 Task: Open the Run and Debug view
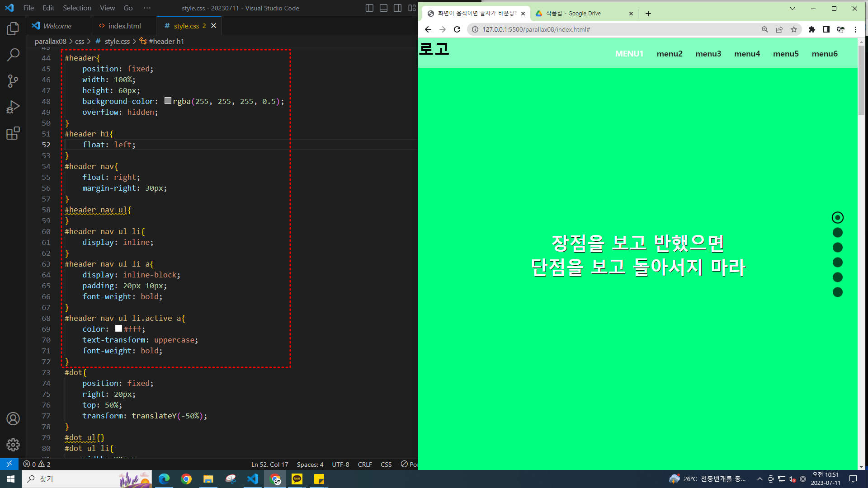(x=13, y=107)
